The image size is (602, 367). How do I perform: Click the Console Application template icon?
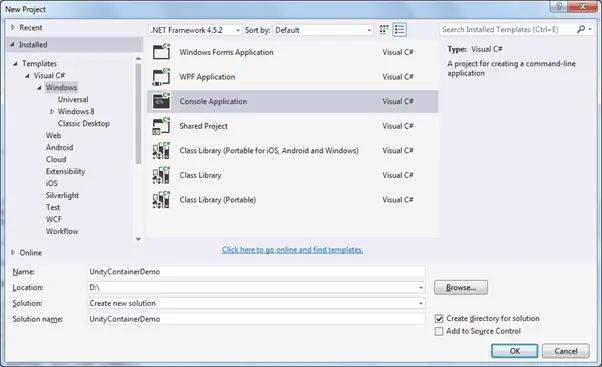161,101
